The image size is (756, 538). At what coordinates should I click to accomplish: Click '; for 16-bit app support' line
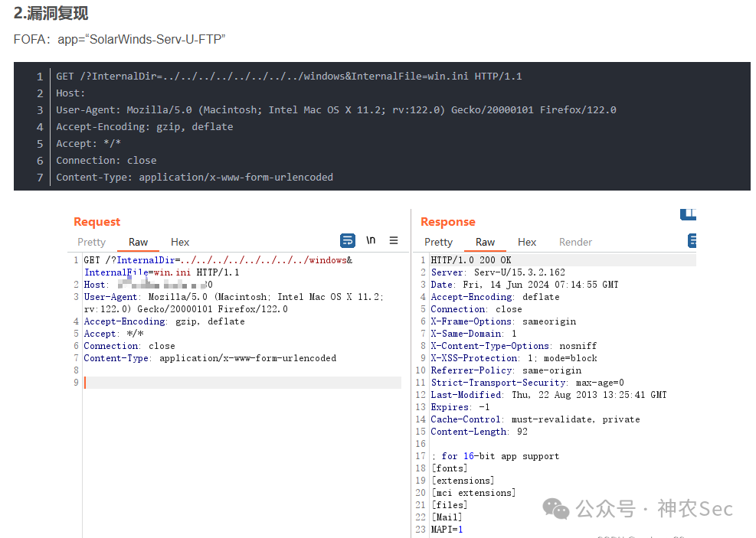tap(495, 456)
